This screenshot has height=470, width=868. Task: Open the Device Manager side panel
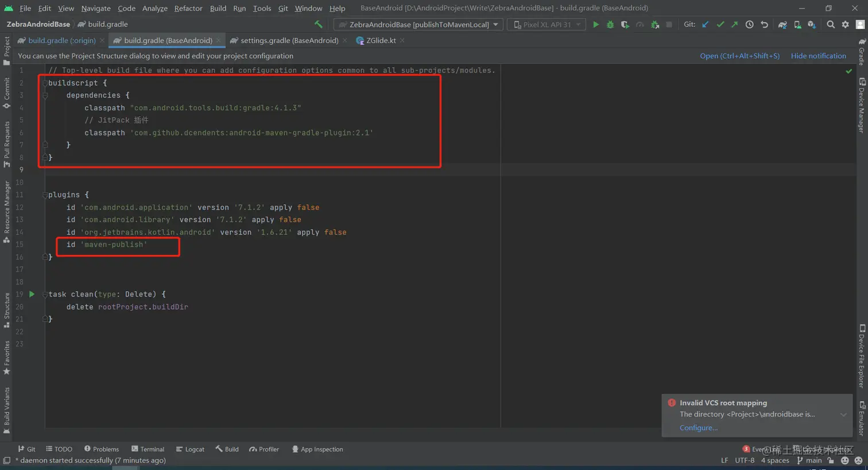pos(862,106)
